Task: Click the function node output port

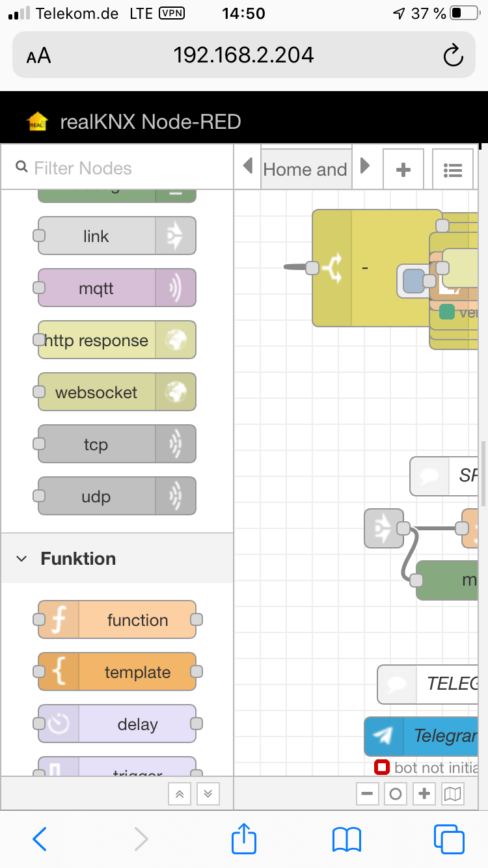Action: click(197, 620)
